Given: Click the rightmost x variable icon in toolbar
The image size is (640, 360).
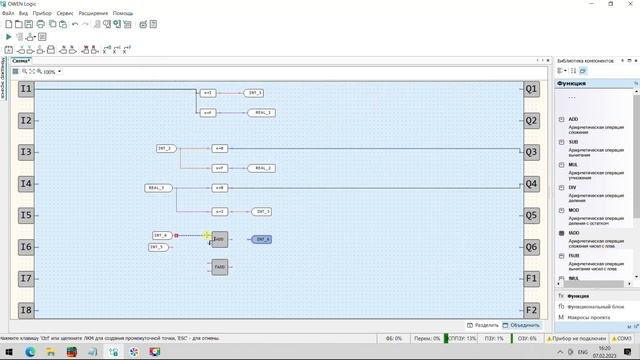Looking at the screenshot, I should 127,50.
